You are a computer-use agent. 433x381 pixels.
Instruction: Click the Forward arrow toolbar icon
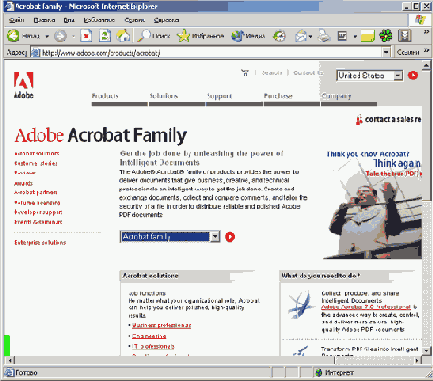(60, 36)
